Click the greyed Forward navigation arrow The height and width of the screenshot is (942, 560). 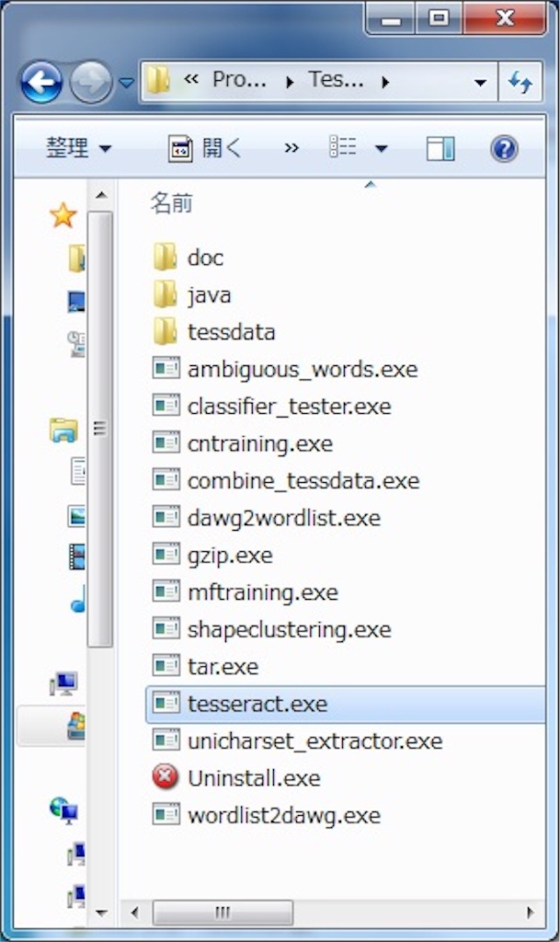coord(91,82)
